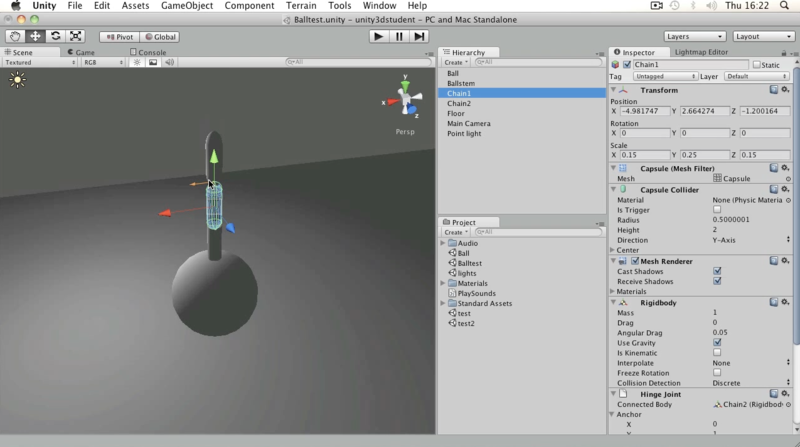Open Hinge Joint gear menu
Screen dimensions: 800x447
point(786,393)
